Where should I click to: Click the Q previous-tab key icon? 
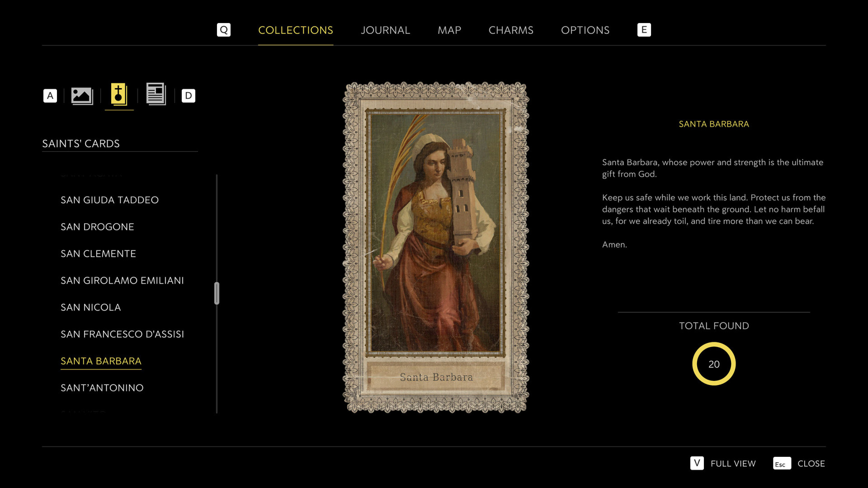coord(224,30)
